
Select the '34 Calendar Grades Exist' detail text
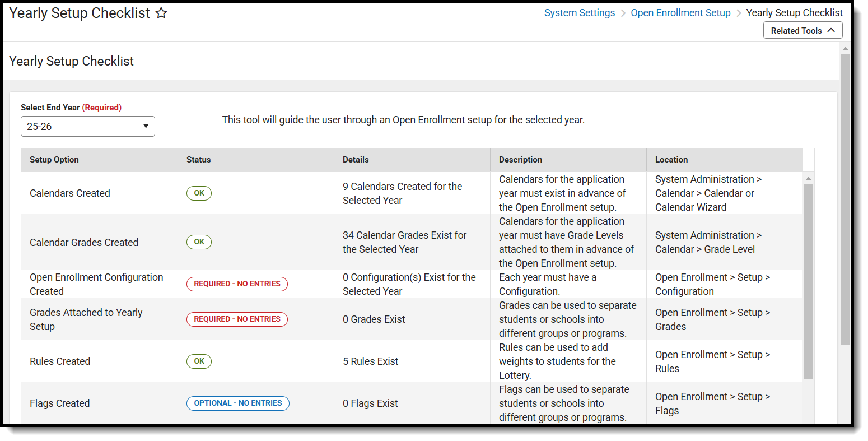pyautogui.click(x=405, y=242)
